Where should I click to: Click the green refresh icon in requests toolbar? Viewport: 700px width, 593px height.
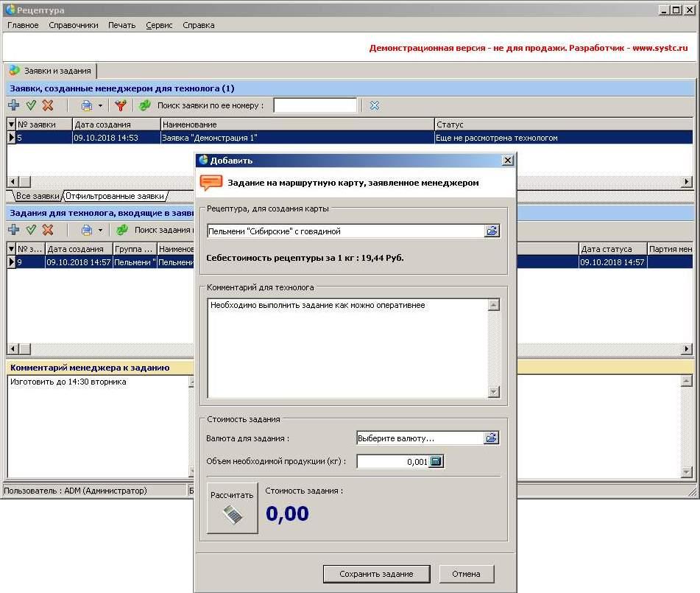click(x=145, y=105)
